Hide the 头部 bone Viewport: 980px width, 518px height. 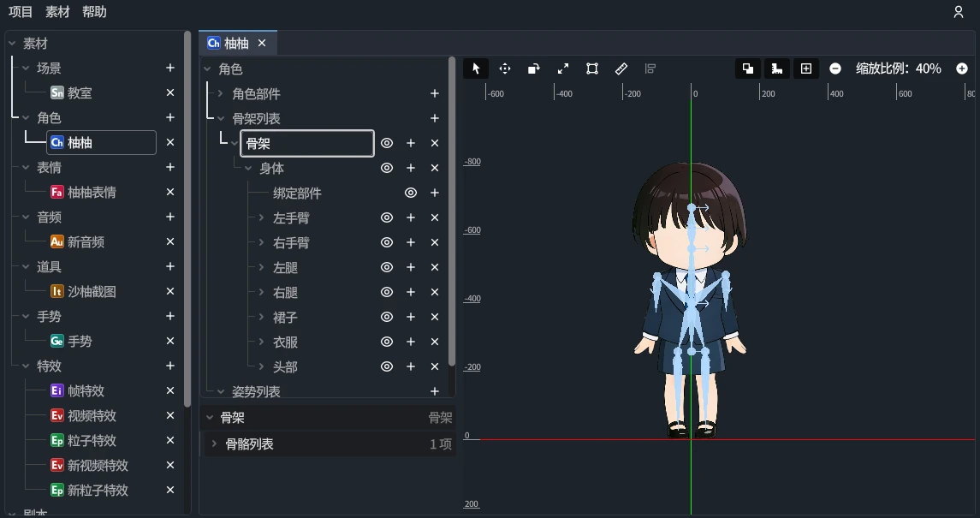(x=387, y=366)
